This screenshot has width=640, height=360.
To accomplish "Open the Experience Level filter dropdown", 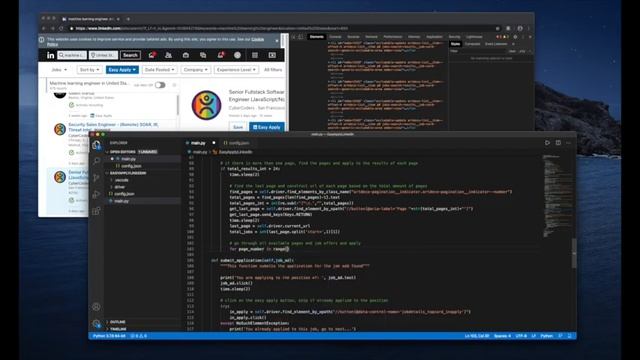I will [236, 70].
